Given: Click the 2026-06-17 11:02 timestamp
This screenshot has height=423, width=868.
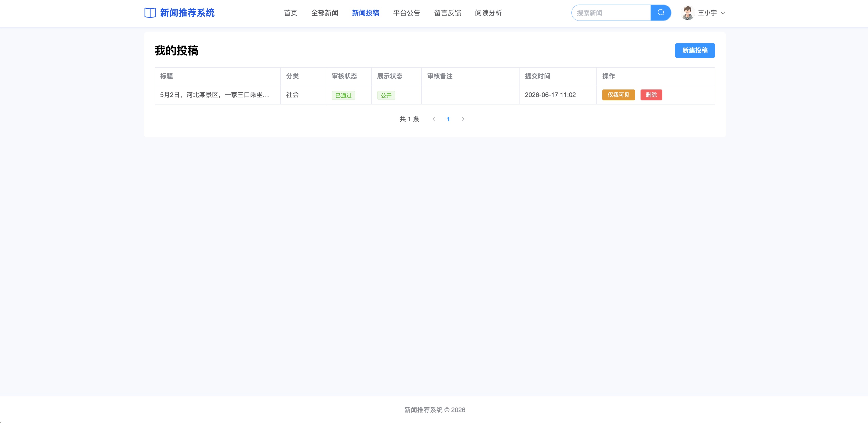Looking at the screenshot, I should pyautogui.click(x=550, y=95).
